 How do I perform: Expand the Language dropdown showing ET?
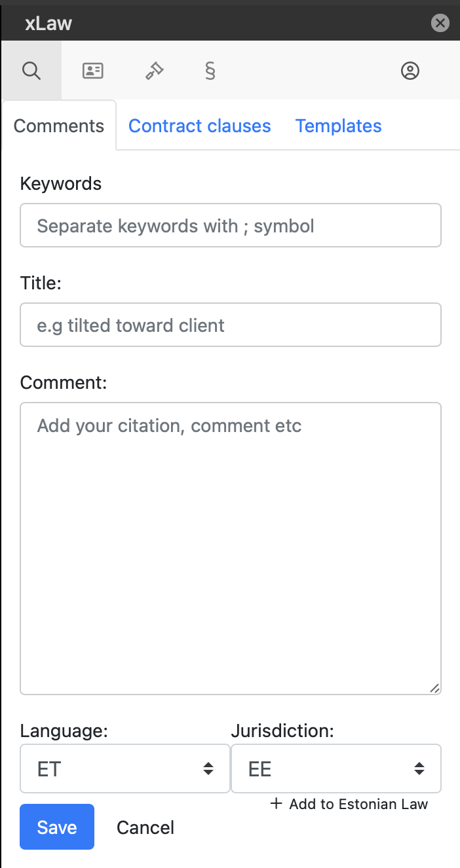click(x=125, y=769)
